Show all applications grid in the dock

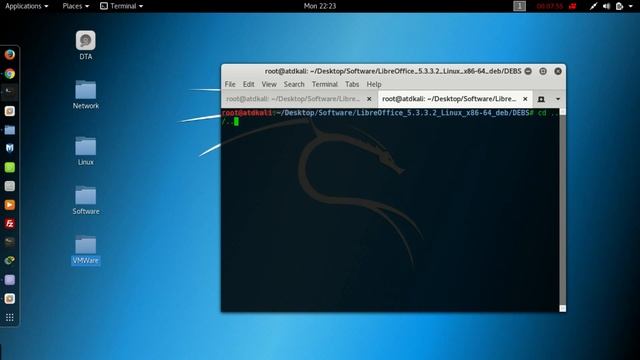[10, 317]
